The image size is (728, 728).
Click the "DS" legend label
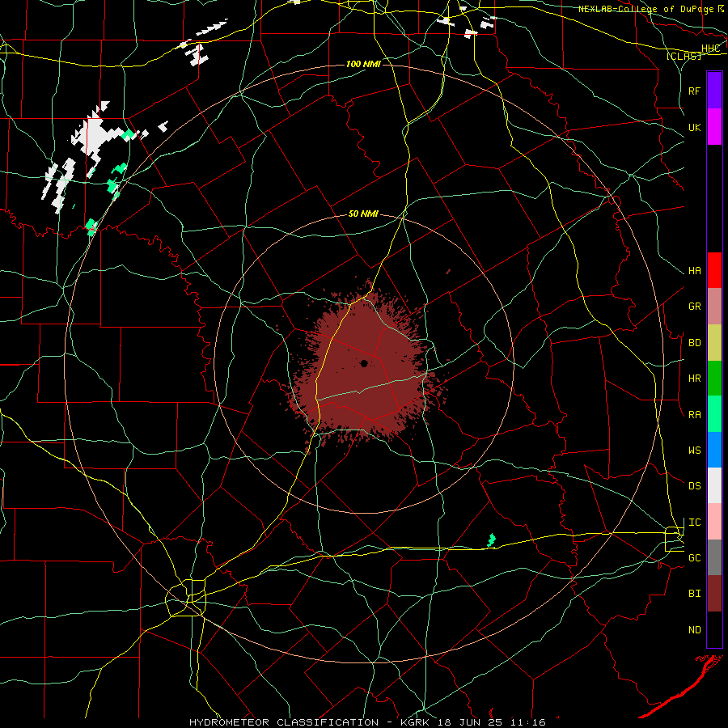tap(694, 486)
